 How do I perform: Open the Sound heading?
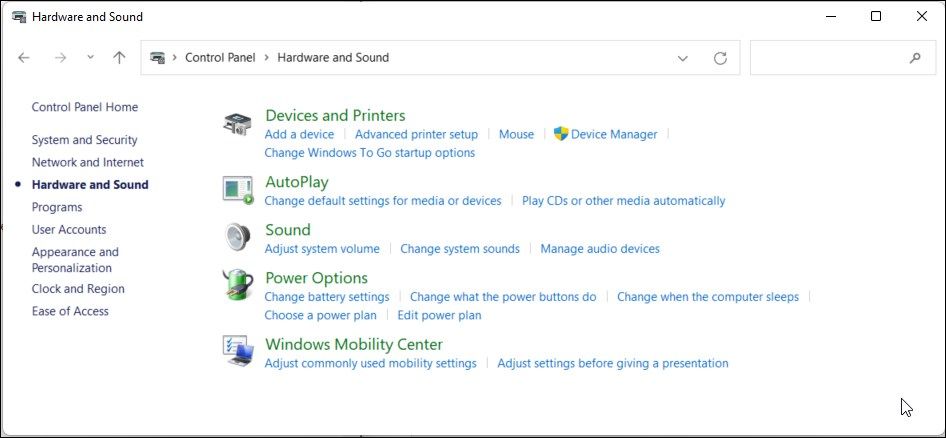point(288,230)
